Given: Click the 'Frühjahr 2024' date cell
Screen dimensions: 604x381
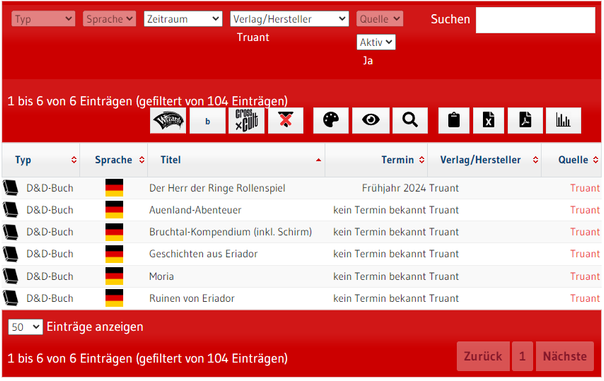Looking at the screenshot, I should [x=394, y=188].
